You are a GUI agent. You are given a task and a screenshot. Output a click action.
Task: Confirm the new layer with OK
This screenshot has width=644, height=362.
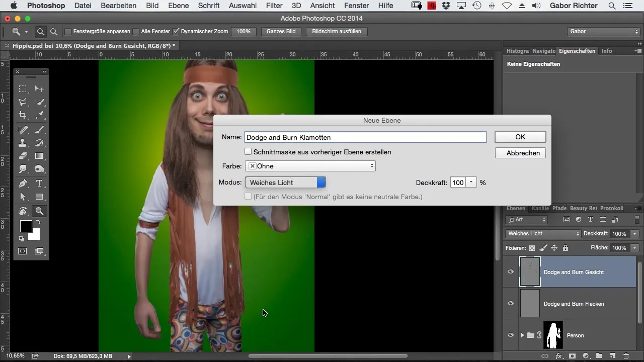click(520, 137)
